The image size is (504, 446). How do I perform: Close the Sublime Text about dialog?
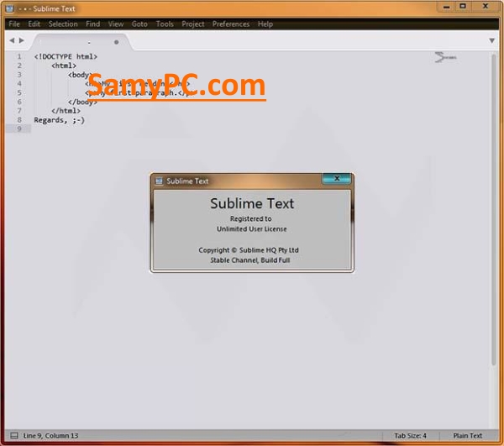click(337, 178)
